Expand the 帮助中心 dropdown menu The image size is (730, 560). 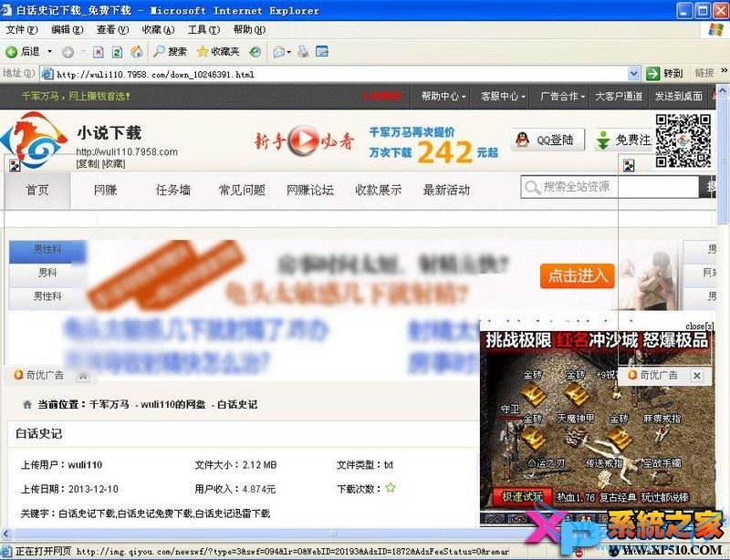443,96
